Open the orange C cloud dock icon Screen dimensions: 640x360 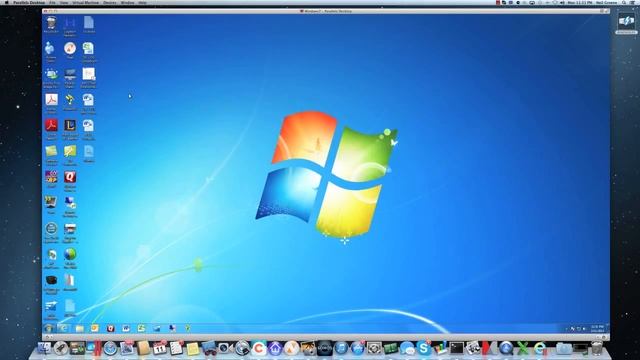click(258, 348)
